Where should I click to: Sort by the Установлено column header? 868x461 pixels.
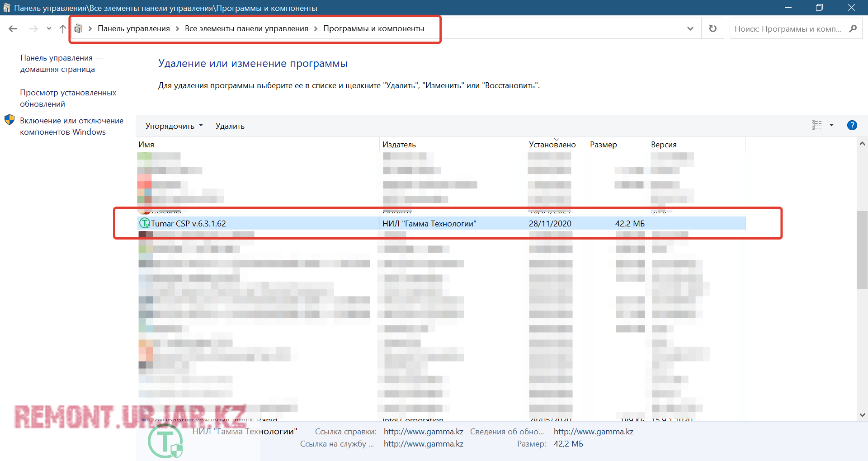(552, 144)
